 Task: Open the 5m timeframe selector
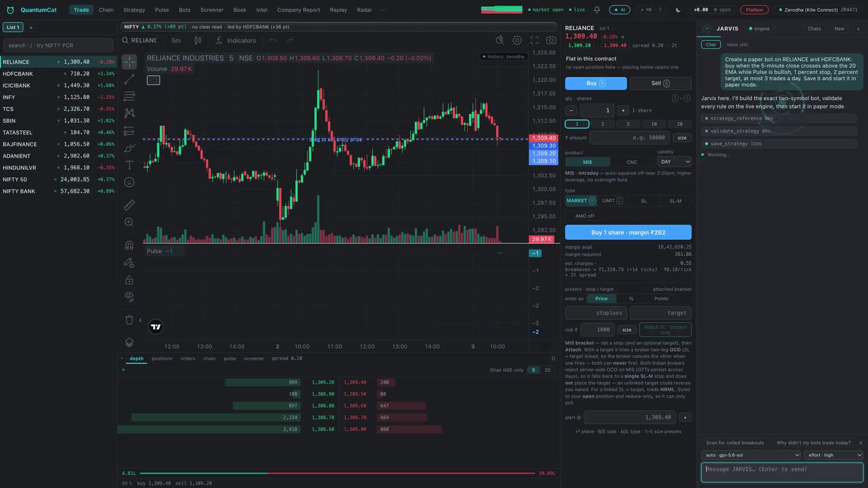tap(176, 40)
